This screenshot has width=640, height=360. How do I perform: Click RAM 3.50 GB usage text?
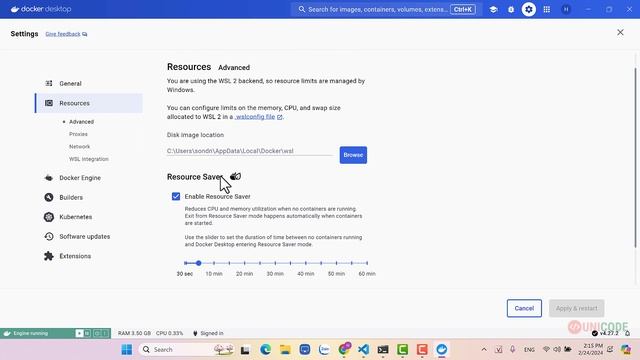coord(134,333)
